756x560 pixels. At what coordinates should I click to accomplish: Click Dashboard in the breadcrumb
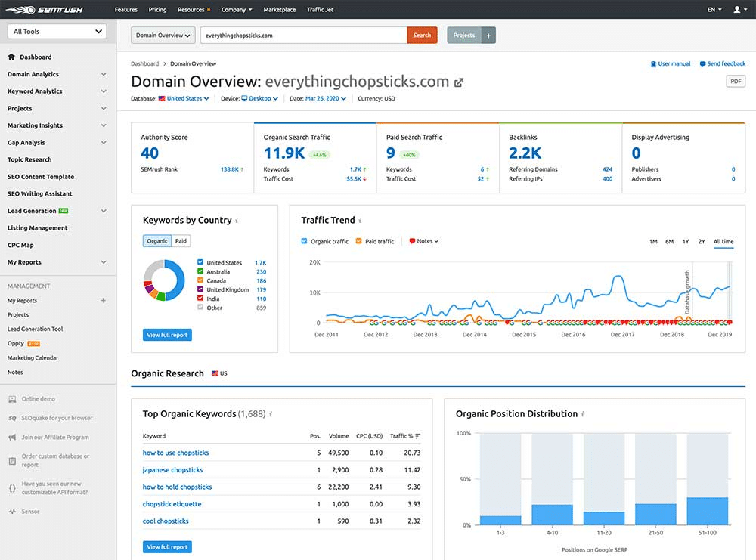(144, 63)
